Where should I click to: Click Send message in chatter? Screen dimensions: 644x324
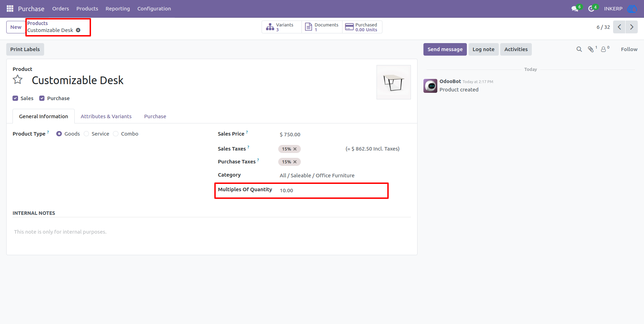pyautogui.click(x=445, y=49)
